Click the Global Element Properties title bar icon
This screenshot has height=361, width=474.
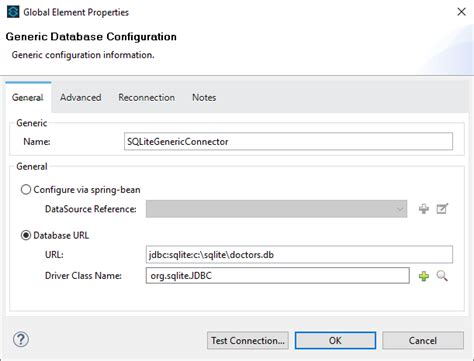click(13, 12)
